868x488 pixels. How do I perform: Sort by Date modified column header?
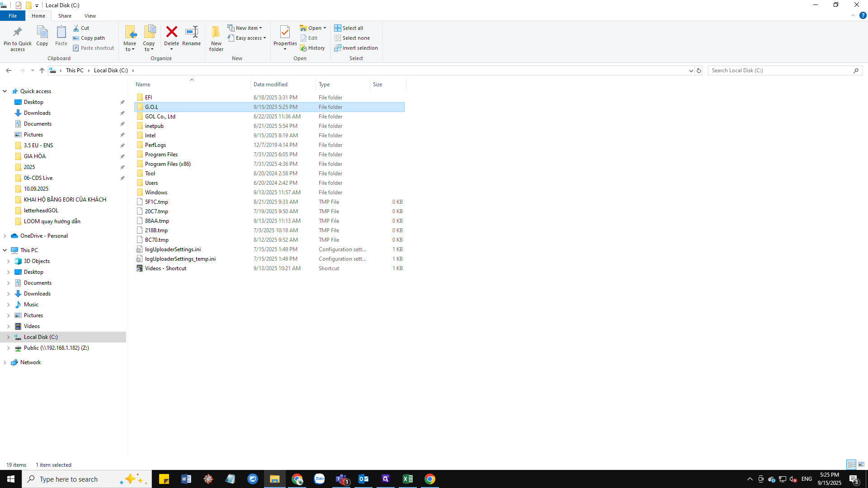(x=270, y=84)
